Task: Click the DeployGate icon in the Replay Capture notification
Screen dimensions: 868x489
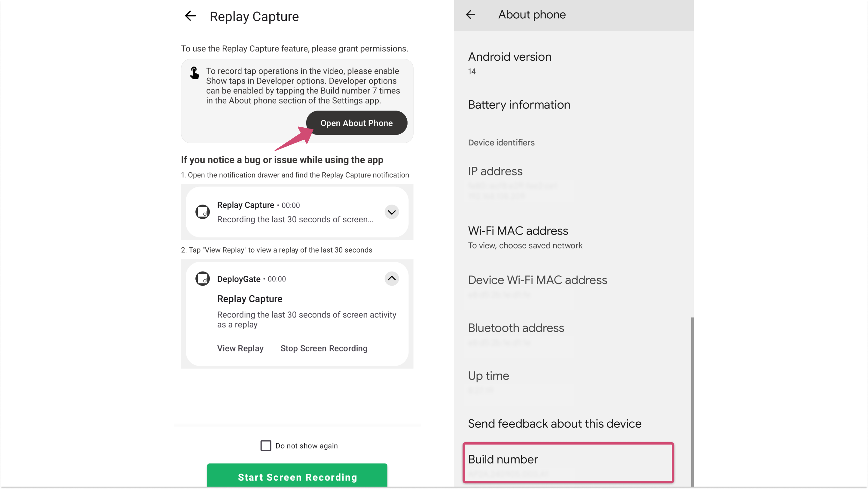Action: point(203,212)
